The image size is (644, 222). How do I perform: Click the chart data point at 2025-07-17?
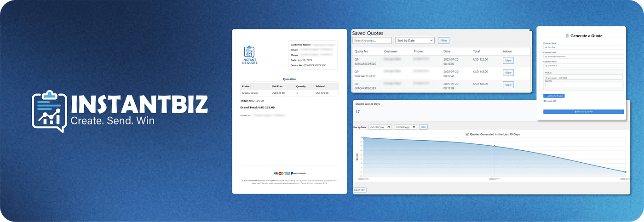(x=494, y=146)
